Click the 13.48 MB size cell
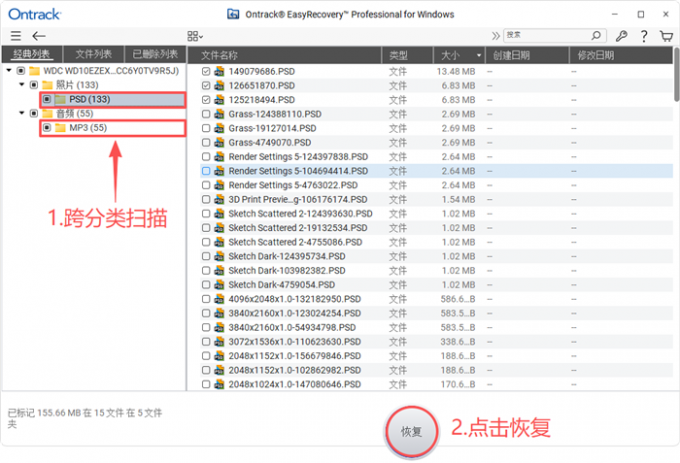This screenshot has height=463, width=680. click(x=456, y=72)
